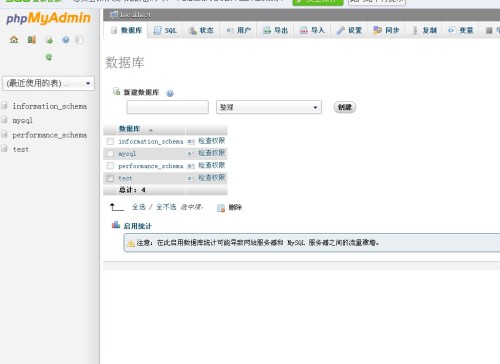Image resolution: width=500 pixels, height=364 pixels.
Task: Open test in the database table
Action: (125, 178)
